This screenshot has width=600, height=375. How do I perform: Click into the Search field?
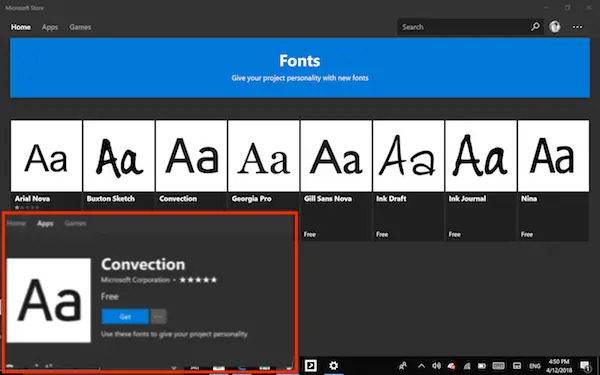point(464,27)
